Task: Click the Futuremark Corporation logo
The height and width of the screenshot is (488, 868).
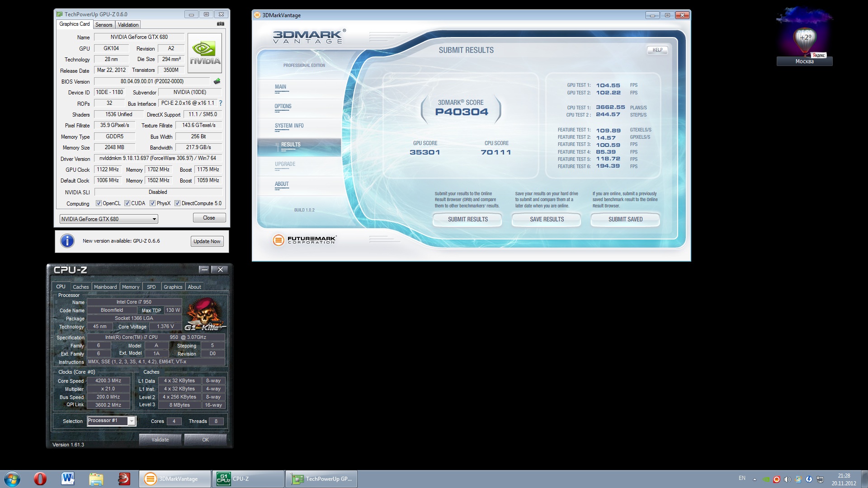Action: [305, 240]
